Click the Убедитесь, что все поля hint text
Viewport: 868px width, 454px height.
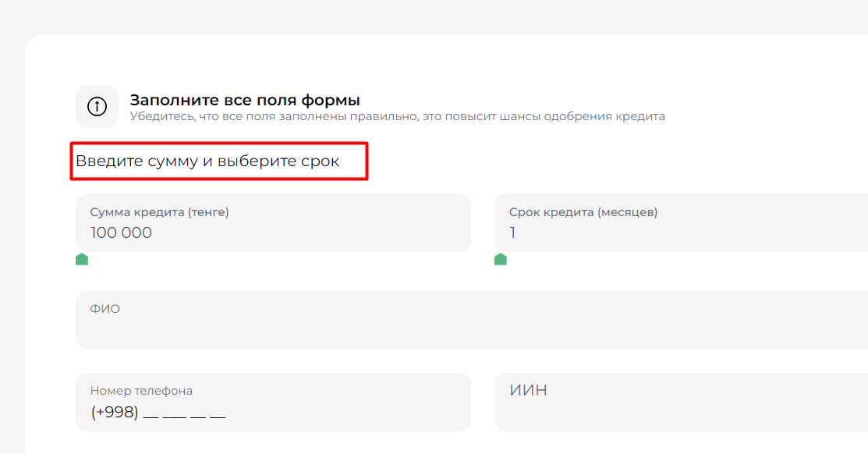coord(397,117)
